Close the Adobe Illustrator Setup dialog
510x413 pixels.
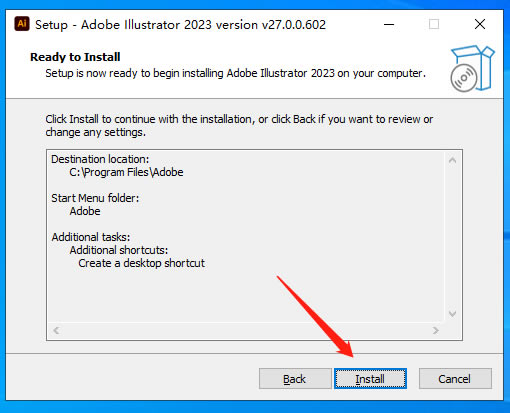click(x=480, y=24)
